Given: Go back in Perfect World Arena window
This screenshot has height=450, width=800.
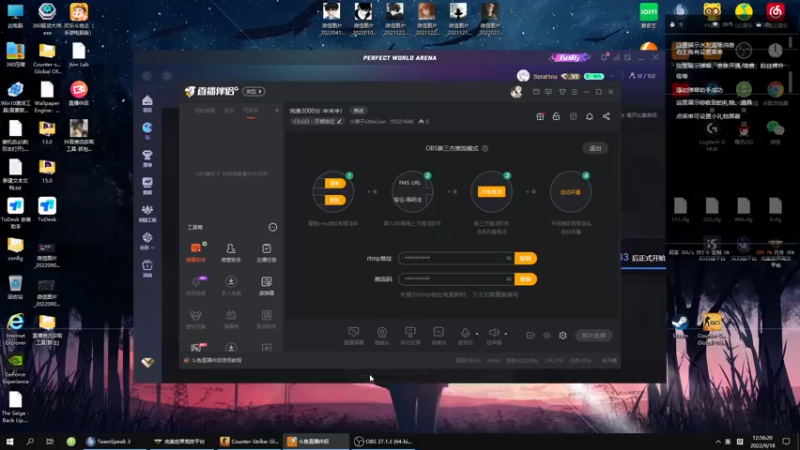Looking at the screenshot, I should click(x=147, y=76).
